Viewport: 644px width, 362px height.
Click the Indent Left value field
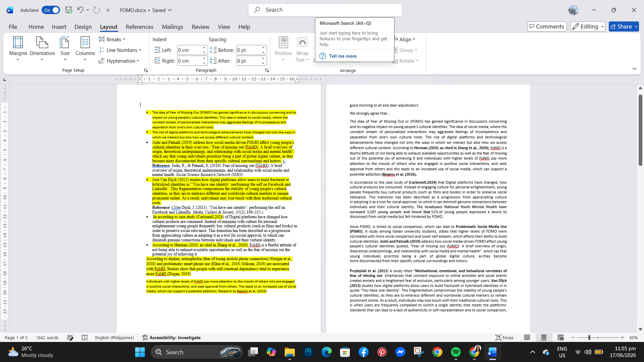click(190, 50)
